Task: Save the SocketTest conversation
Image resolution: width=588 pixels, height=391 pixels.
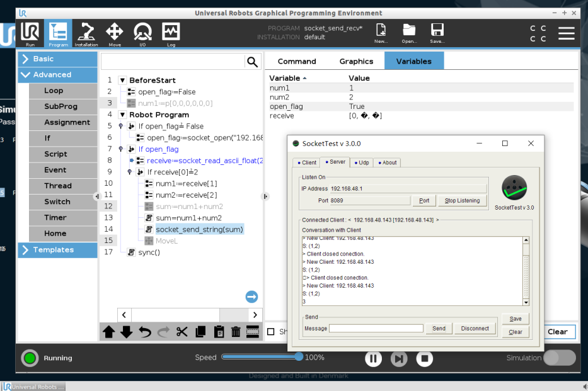Action: [516, 319]
